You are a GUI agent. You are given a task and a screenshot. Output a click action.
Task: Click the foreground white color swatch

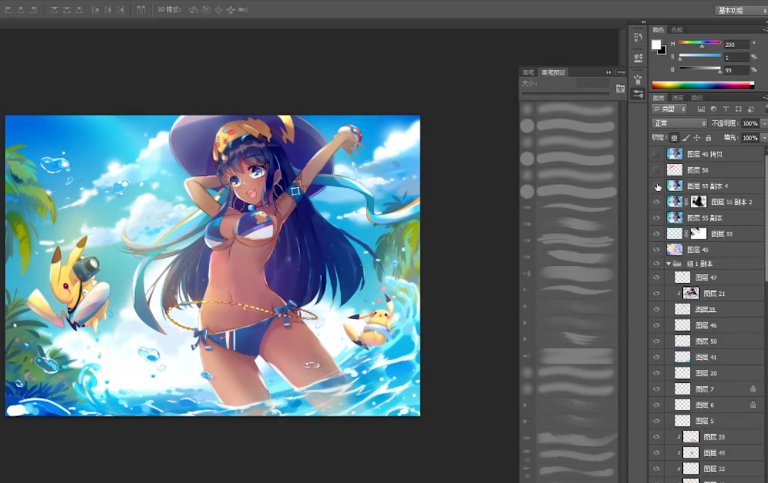656,45
